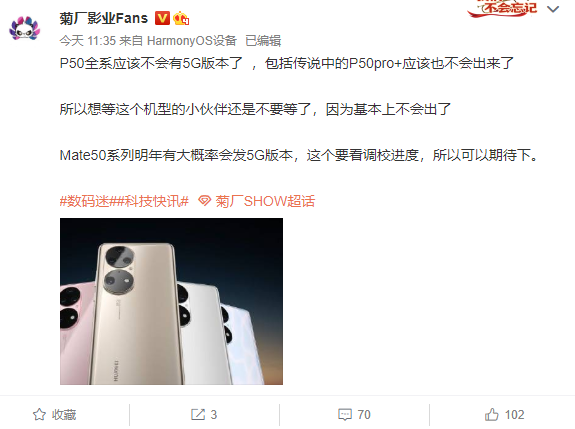Viewport: 575px width, 429px height.
Task: Click the 收藏 favorite button label
Action: [x=64, y=415]
